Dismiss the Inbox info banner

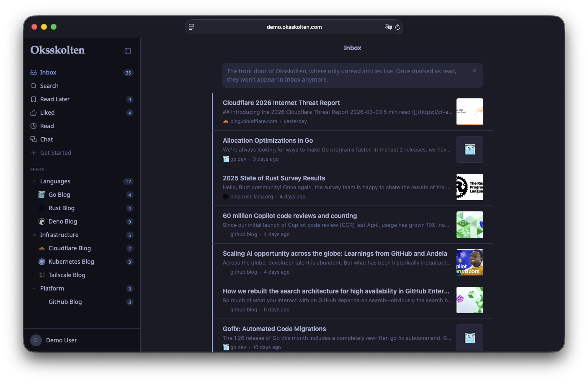(475, 71)
